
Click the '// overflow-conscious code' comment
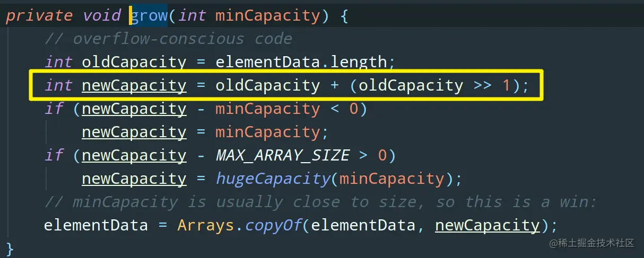[168, 39]
